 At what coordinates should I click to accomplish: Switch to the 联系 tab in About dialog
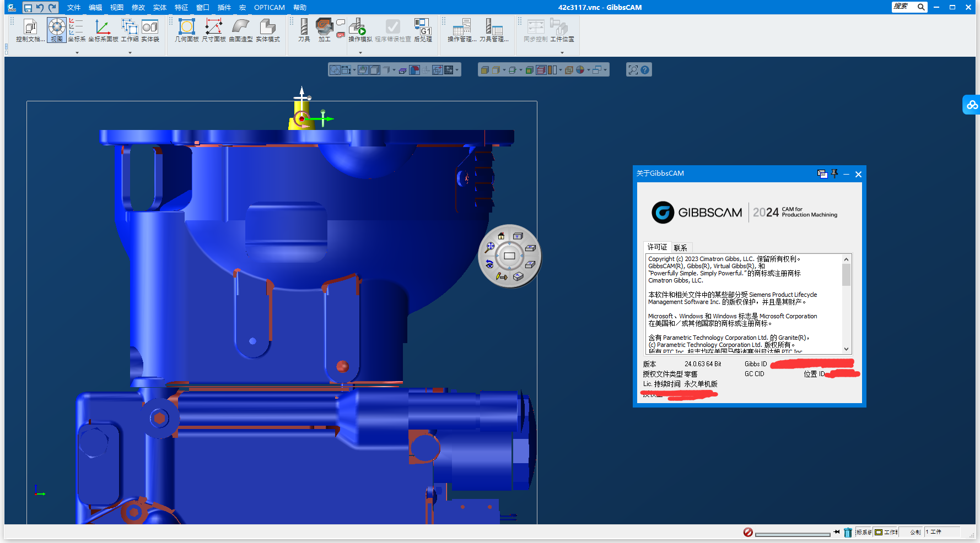pos(681,248)
